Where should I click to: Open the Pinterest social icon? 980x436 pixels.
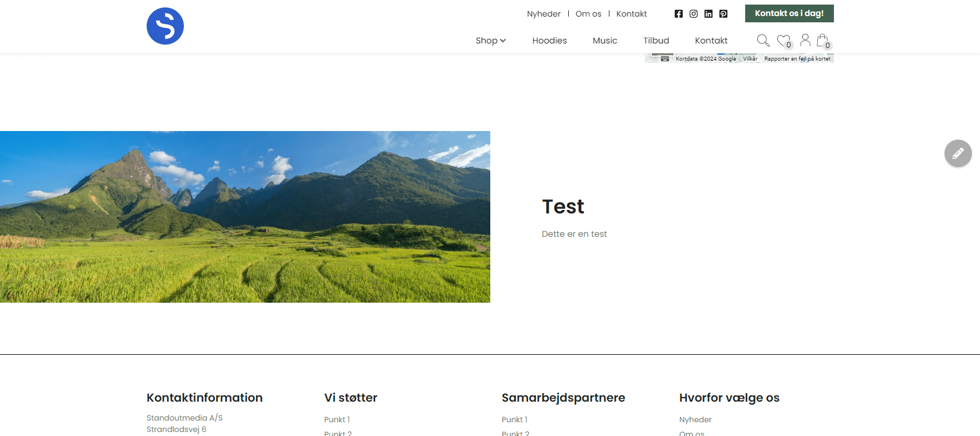coord(723,14)
